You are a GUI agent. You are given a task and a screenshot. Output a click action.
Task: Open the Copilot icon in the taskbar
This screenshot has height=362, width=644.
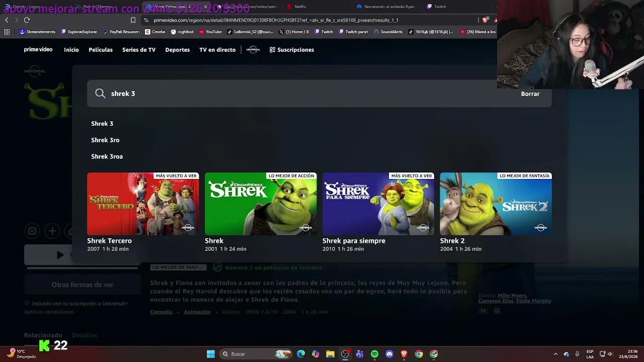coord(315,354)
